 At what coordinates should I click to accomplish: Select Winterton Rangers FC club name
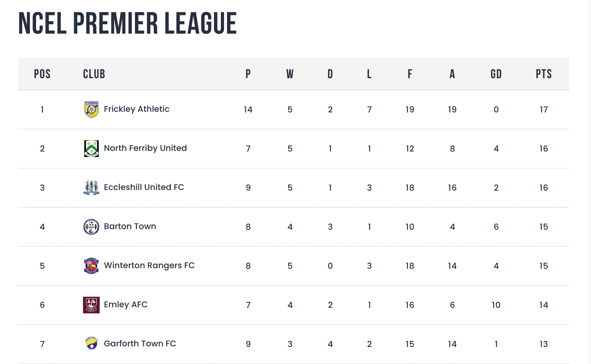coord(149,266)
